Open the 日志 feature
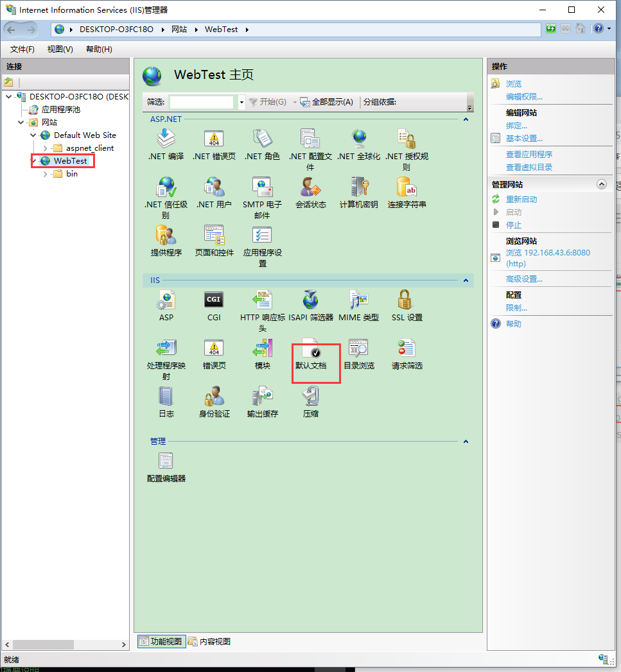Image resolution: width=621 pixels, height=672 pixels. click(166, 402)
